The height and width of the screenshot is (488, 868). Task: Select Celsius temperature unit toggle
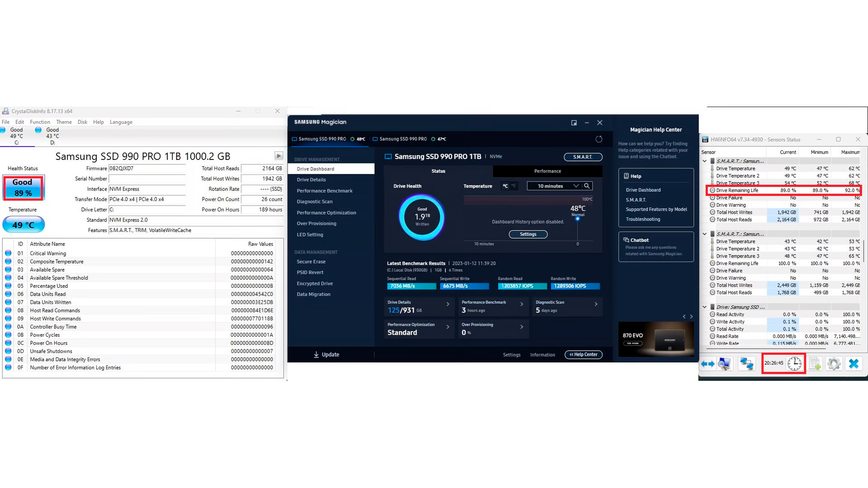point(505,186)
